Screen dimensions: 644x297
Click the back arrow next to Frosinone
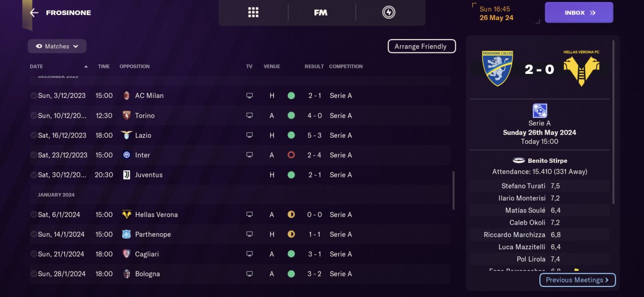coord(34,13)
